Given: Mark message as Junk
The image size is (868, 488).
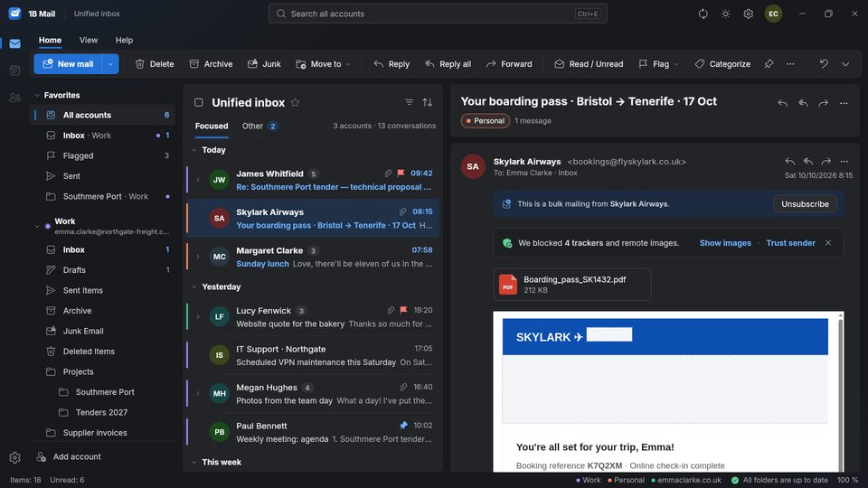Looking at the screenshot, I should click(x=264, y=64).
